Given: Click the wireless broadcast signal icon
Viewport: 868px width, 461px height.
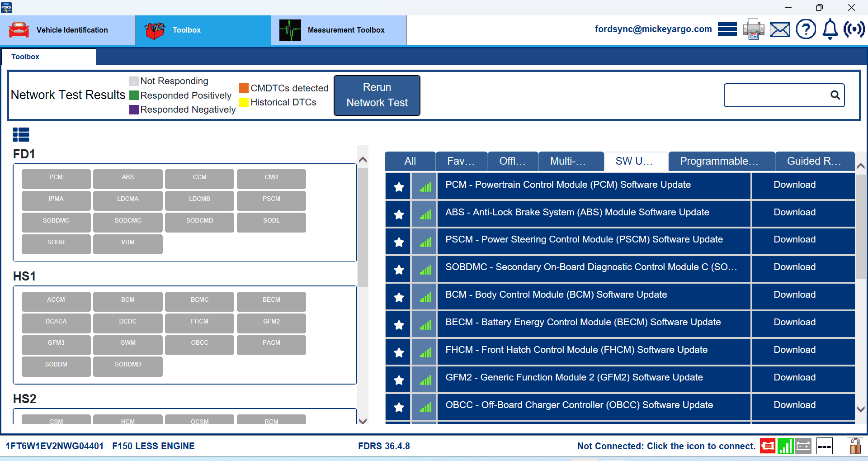Looking at the screenshot, I should pos(854,29).
